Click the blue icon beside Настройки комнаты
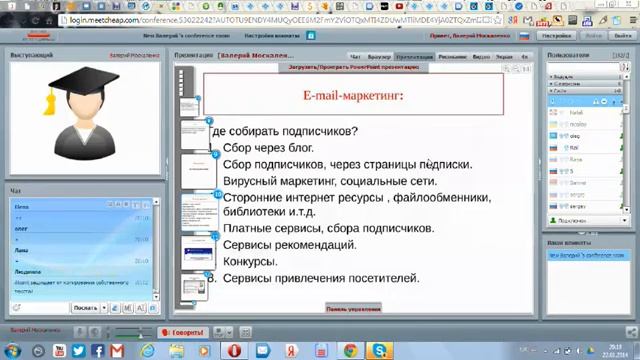This screenshot has height=360, width=640. click(311, 36)
